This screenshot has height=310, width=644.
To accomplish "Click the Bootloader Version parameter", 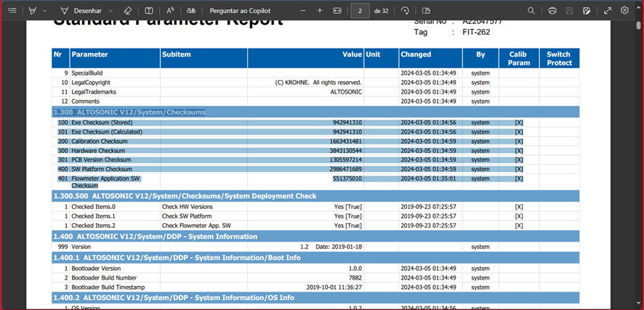I will tap(96, 269).
